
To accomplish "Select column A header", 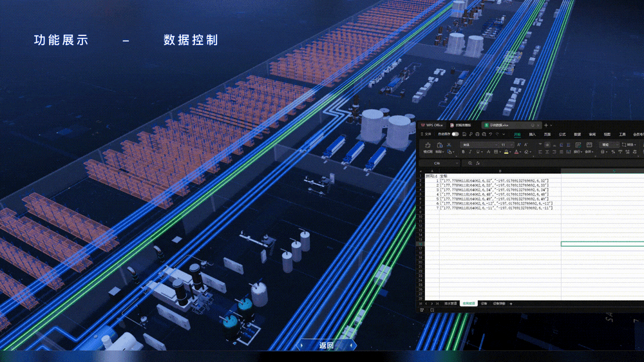I will click(431, 171).
